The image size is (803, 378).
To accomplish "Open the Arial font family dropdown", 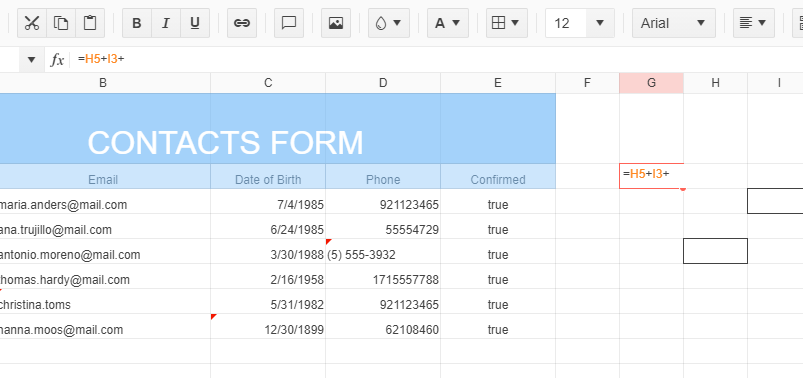I will tap(673, 23).
